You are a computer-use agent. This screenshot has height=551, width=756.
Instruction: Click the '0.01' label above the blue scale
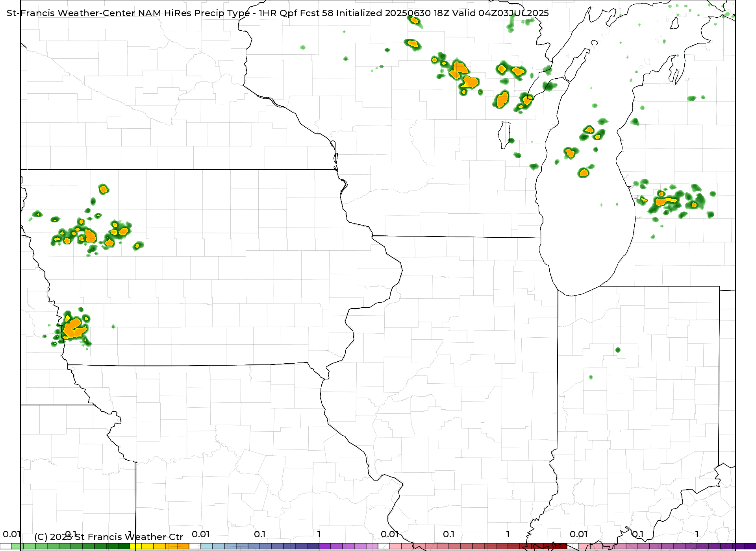(200, 534)
